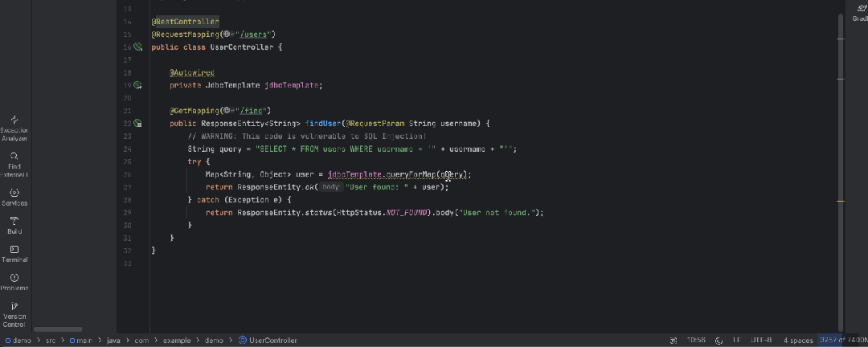
Task: Click the java breadcrumb in navigation bar
Action: pyautogui.click(x=113, y=341)
